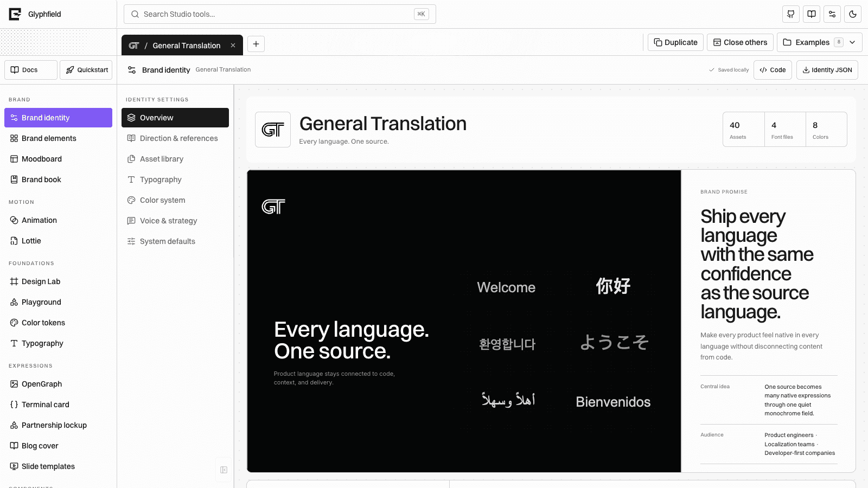
Task: Expand the Examples dropdown
Action: 820,42
